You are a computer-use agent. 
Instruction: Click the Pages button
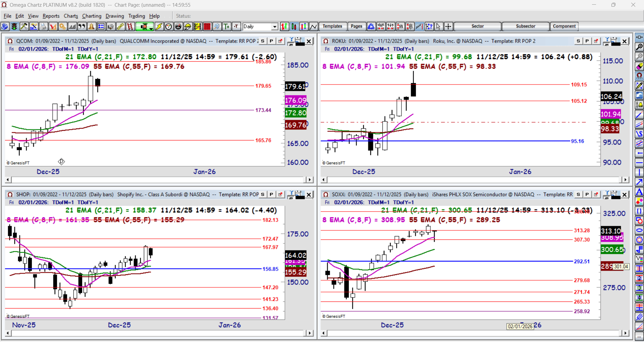(357, 26)
